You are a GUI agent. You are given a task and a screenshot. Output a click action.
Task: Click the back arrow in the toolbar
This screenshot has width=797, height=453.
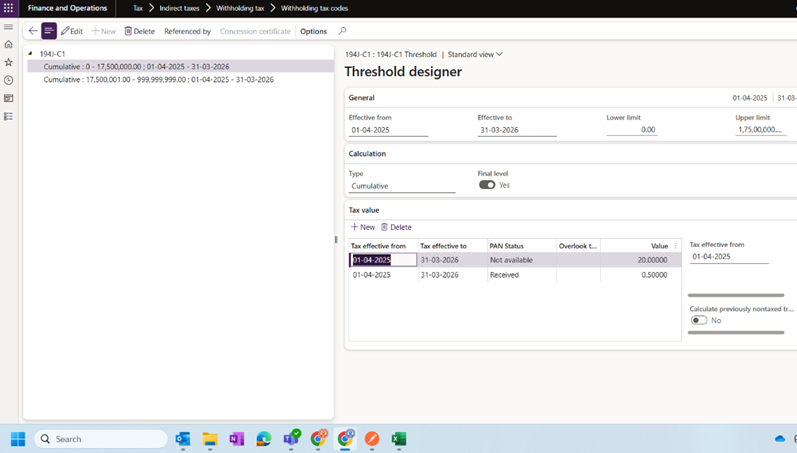pos(32,31)
